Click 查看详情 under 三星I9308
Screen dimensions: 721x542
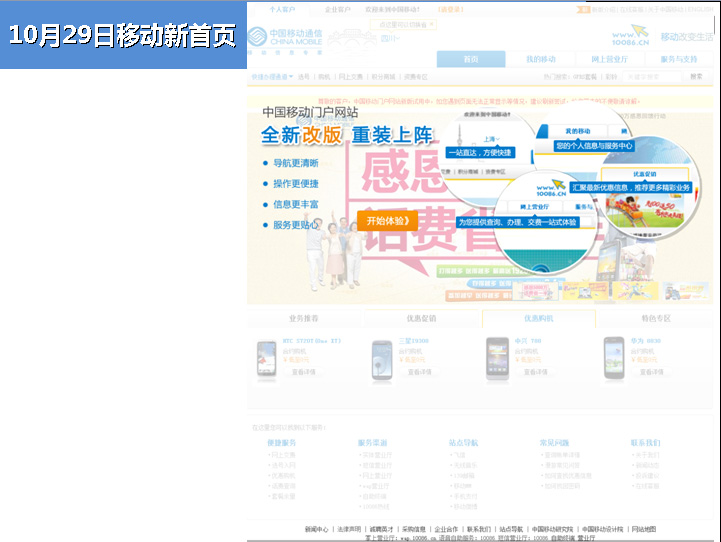(x=419, y=372)
